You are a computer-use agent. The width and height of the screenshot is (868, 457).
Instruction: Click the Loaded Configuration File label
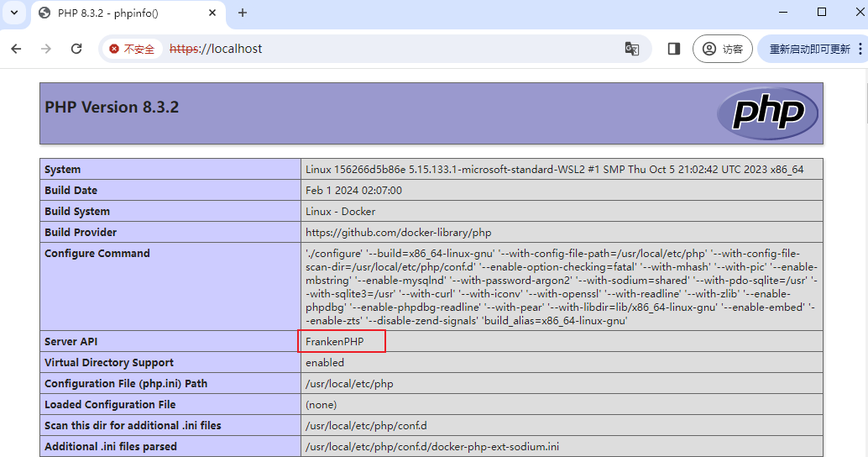coord(110,404)
